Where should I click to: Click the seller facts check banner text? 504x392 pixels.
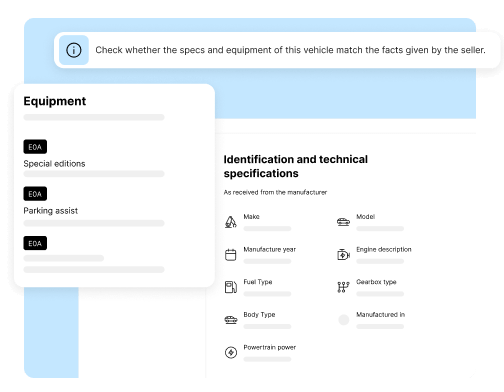coord(290,50)
